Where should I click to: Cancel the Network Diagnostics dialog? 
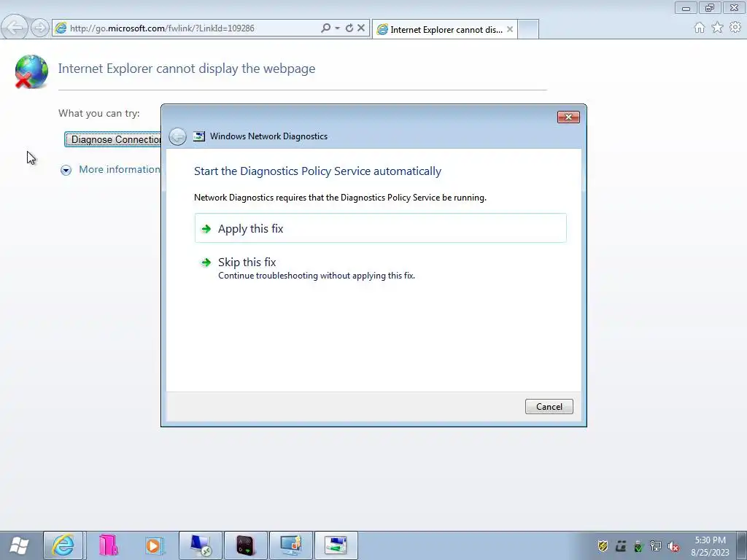[x=549, y=407]
